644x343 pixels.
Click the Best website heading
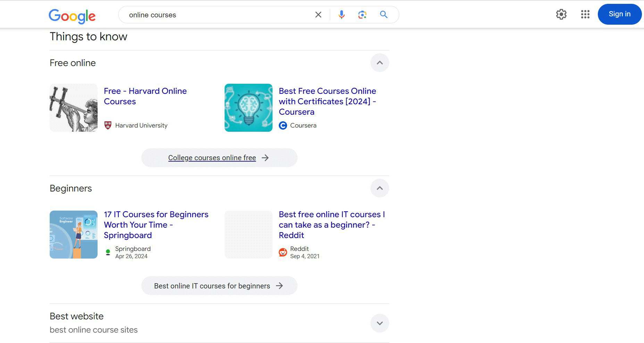pyautogui.click(x=77, y=316)
